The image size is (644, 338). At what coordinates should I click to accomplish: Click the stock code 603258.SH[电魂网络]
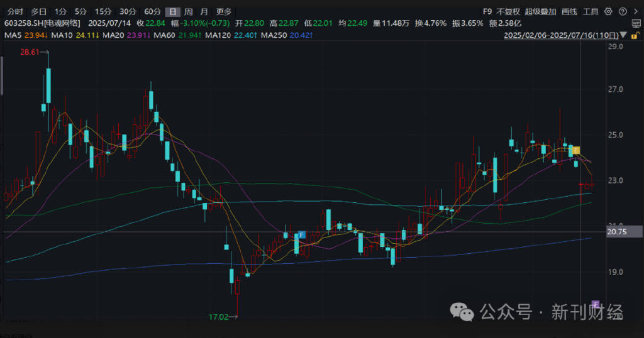pos(42,23)
